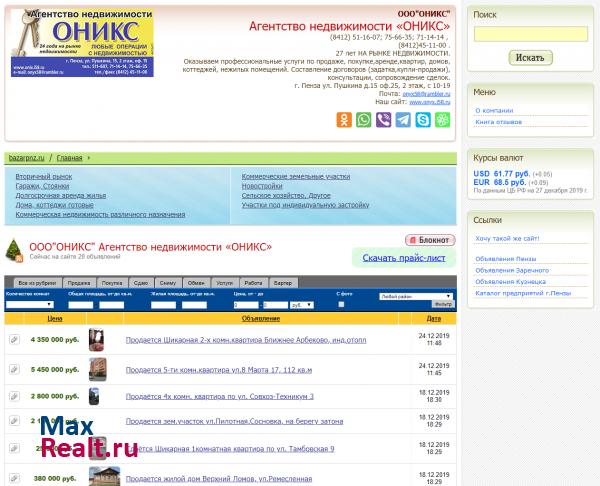Select the 'Сдаю' tab
The image size is (600, 486).
[141, 283]
